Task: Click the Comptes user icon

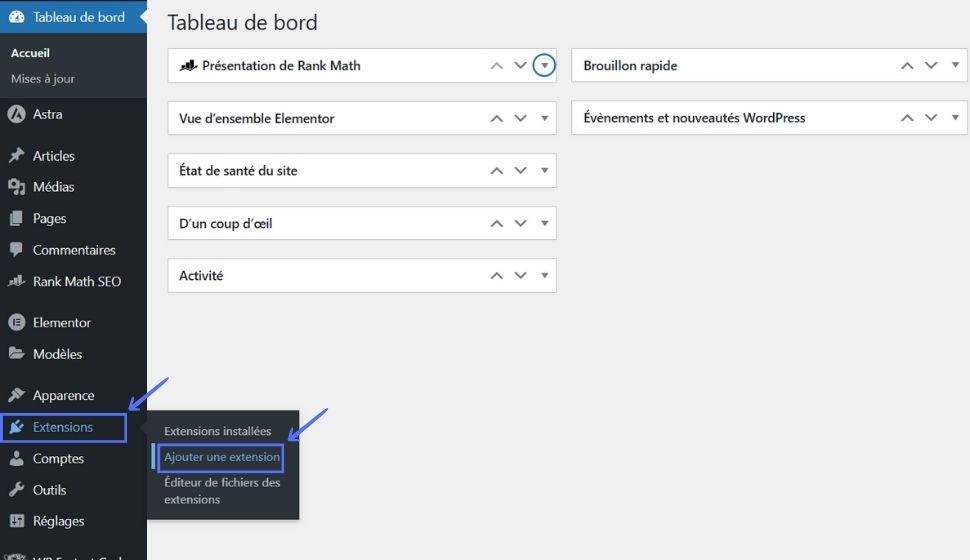Action: [17, 459]
